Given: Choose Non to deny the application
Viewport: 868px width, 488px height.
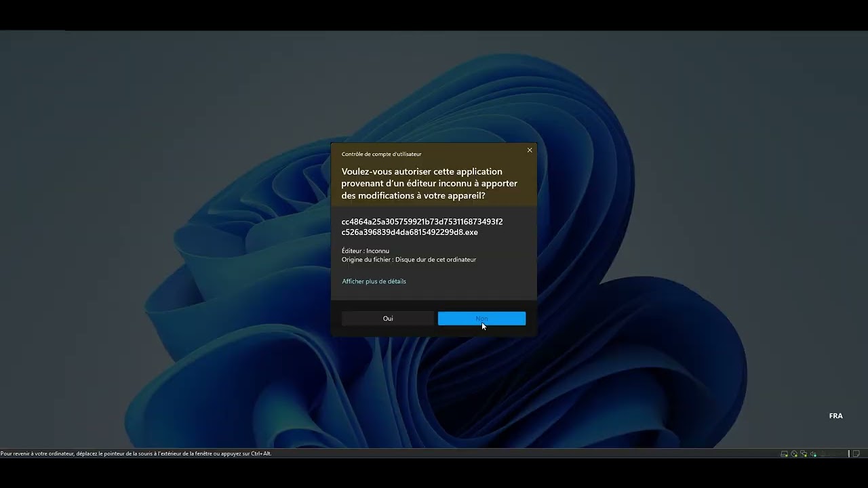Looking at the screenshot, I should 481,319.
